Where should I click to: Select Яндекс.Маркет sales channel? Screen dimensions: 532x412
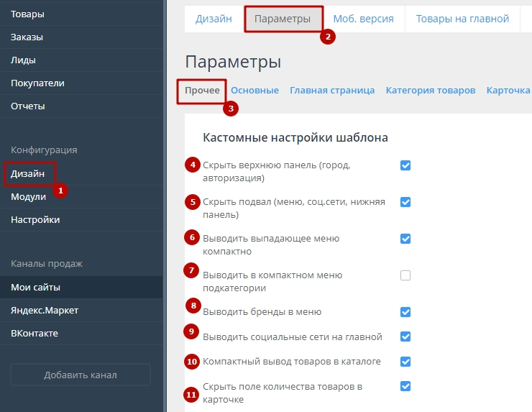tap(45, 311)
